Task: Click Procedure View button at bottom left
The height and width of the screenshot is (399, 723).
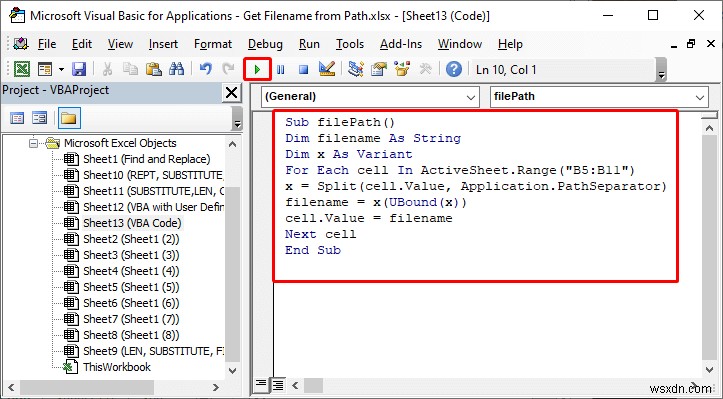Action: [261, 384]
